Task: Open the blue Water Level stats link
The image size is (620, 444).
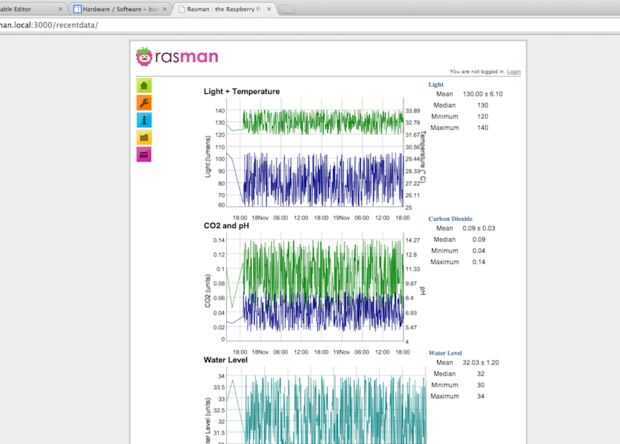Action: pyautogui.click(x=445, y=353)
